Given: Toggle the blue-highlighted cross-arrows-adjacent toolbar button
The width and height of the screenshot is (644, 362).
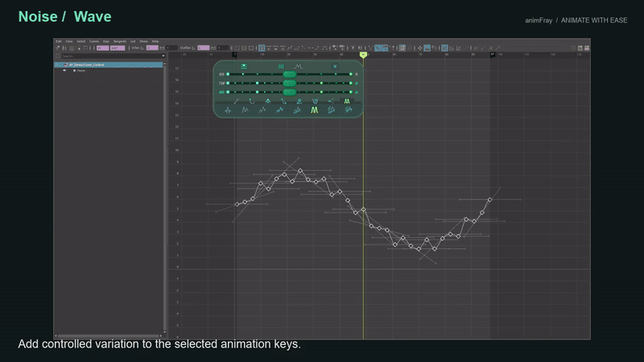Looking at the screenshot, I should 427,48.
